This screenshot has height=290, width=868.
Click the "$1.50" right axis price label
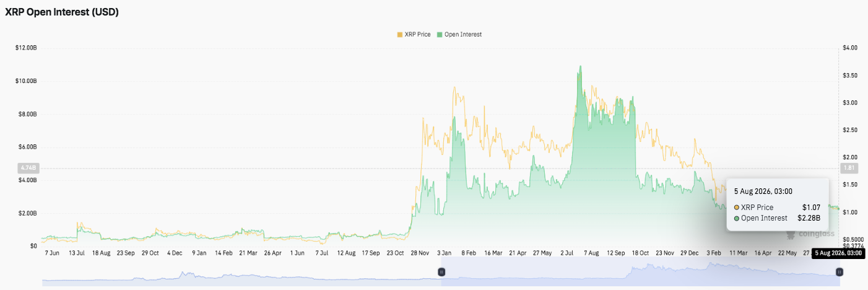coord(849,185)
